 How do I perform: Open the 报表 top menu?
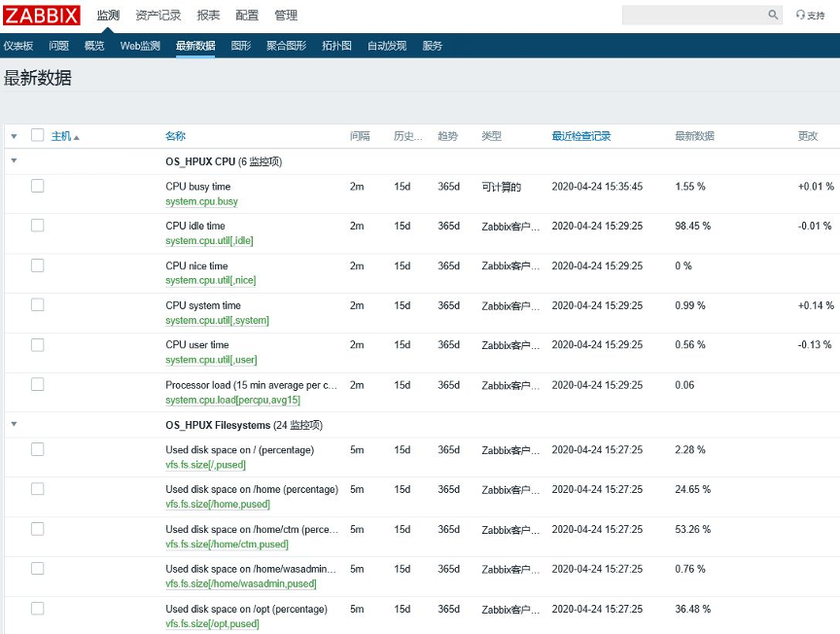(x=208, y=16)
